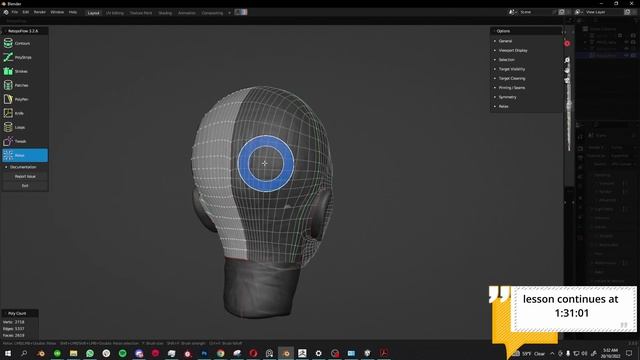
Task: Open the Edit menu
Action: point(26,12)
